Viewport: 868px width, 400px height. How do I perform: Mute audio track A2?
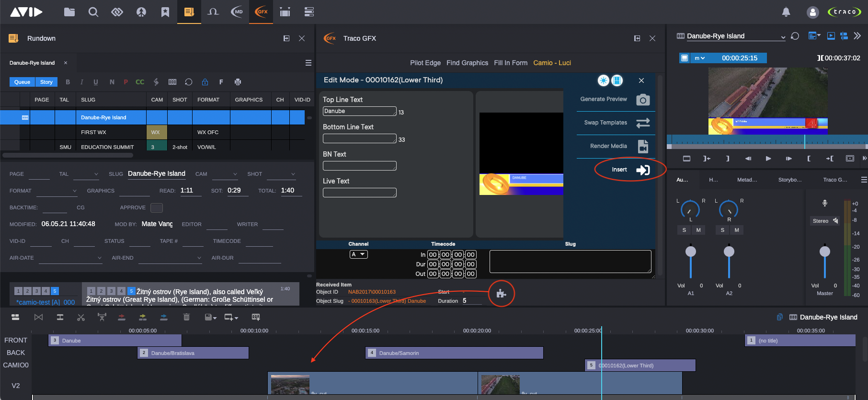737,230
